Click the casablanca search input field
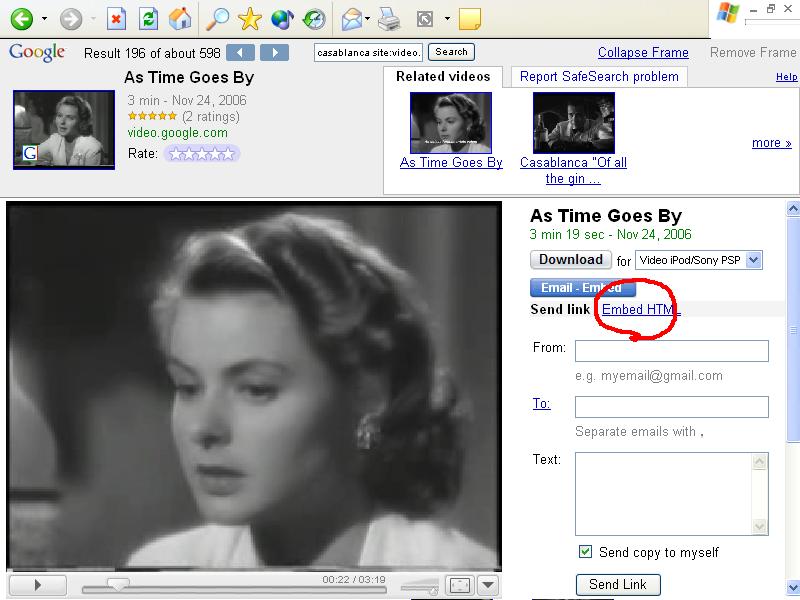 [368, 53]
